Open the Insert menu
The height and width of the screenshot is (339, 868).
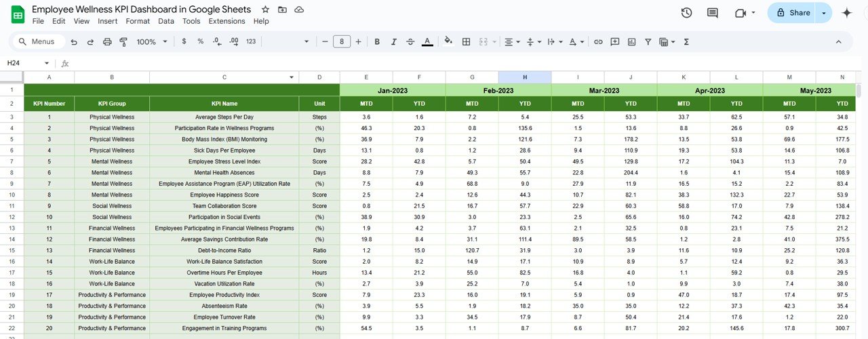107,21
